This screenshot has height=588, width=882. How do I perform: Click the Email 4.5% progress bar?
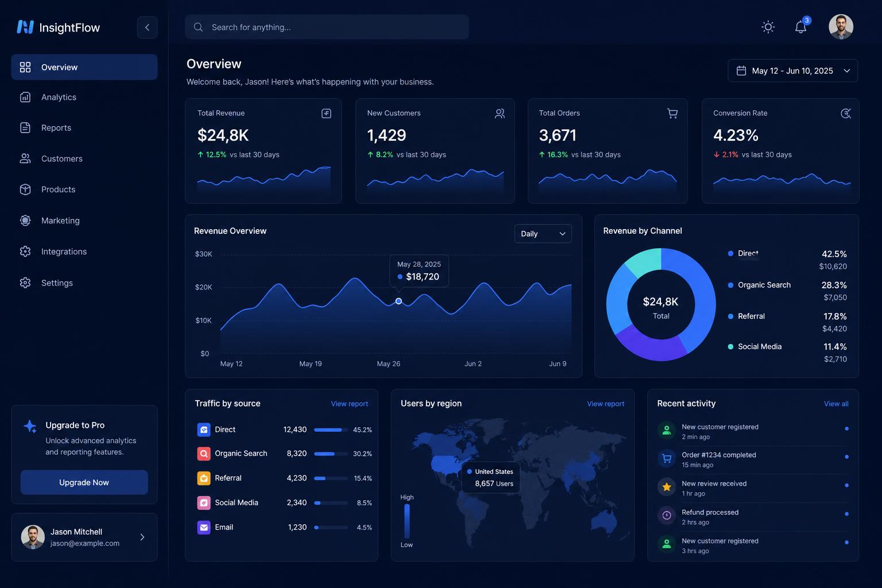click(x=331, y=527)
